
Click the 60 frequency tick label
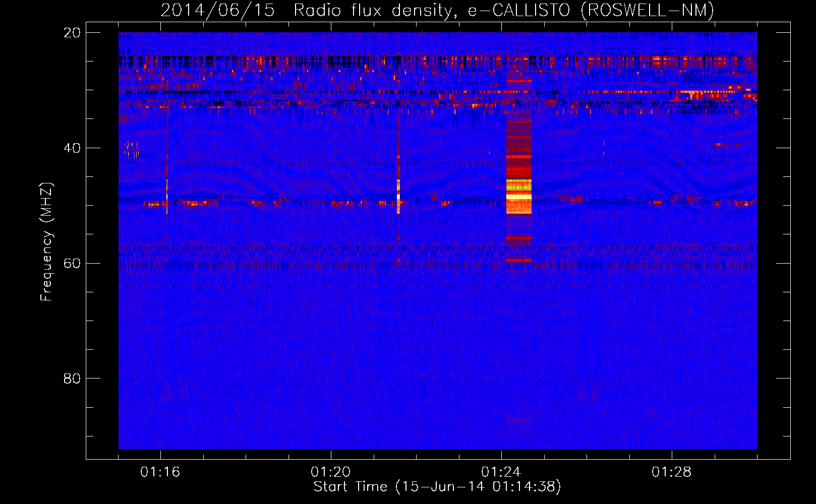point(72,263)
